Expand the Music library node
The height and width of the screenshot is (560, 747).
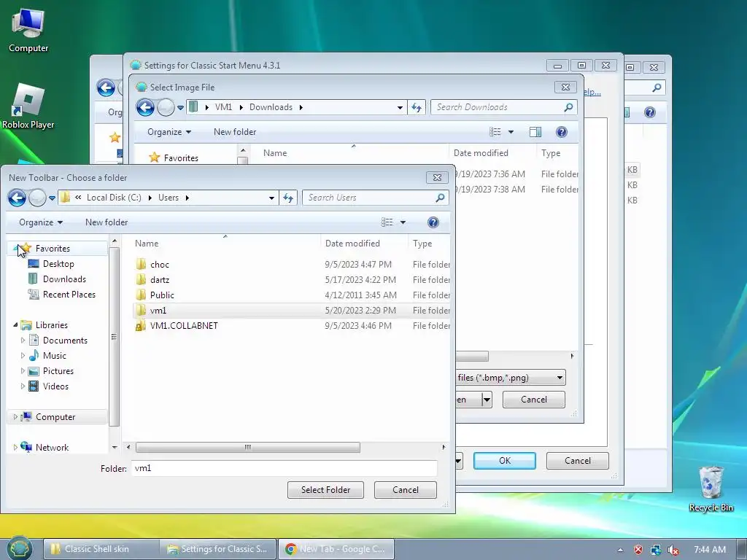coord(23,355)
